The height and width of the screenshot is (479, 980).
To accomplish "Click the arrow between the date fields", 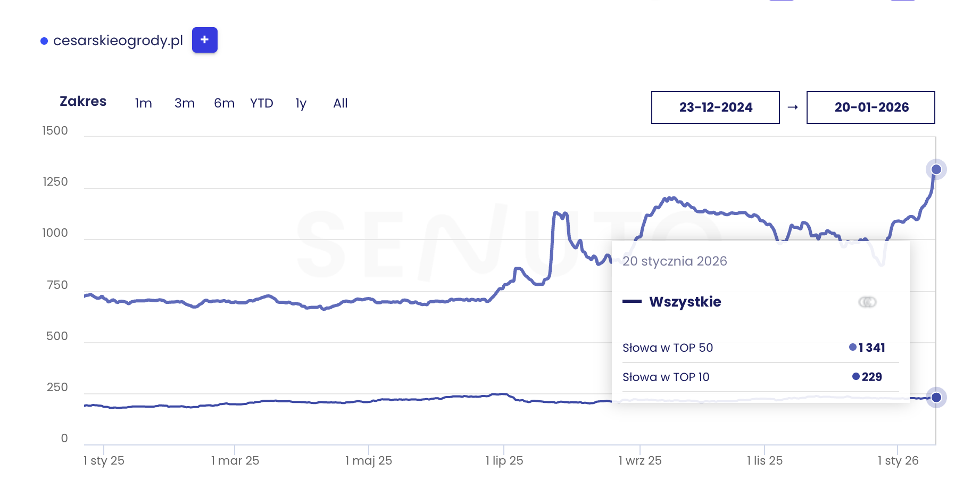I will coord(793,108).
